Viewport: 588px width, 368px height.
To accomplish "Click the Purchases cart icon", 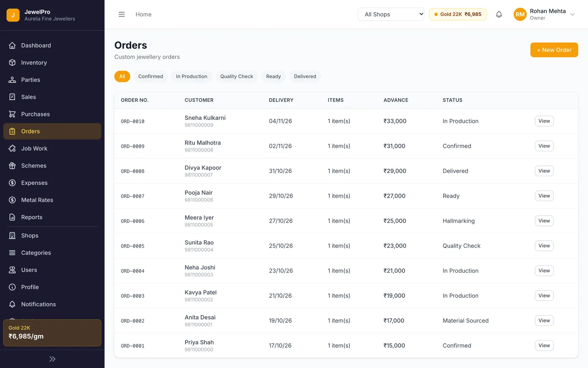I will pyautogui.click(x=12, y=114).
